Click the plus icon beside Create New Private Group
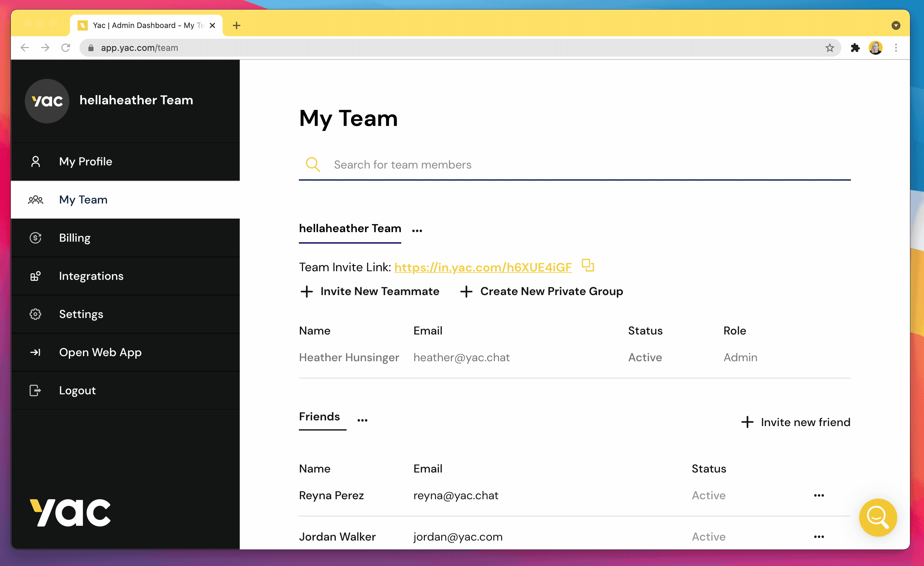 tap(466, 292)
